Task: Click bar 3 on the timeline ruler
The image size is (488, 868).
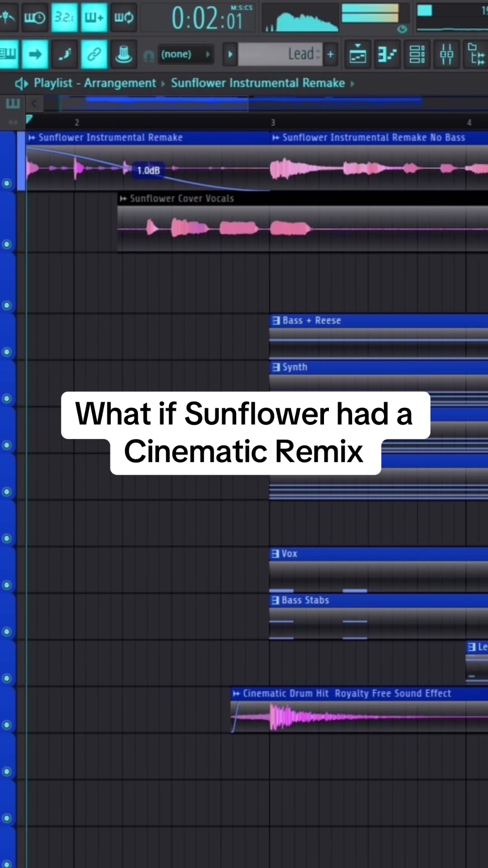Action: (273, 123)
